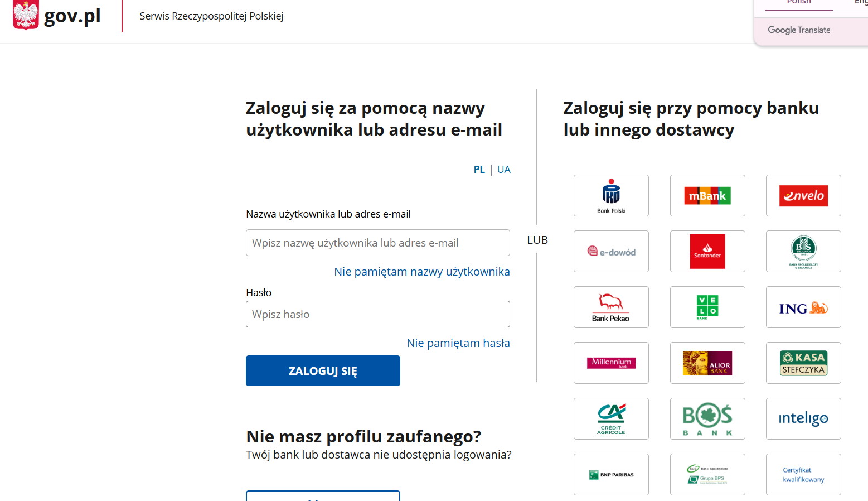
Task: Open 'Nie pamiętam hasła' link
Action: click(458, 343)
